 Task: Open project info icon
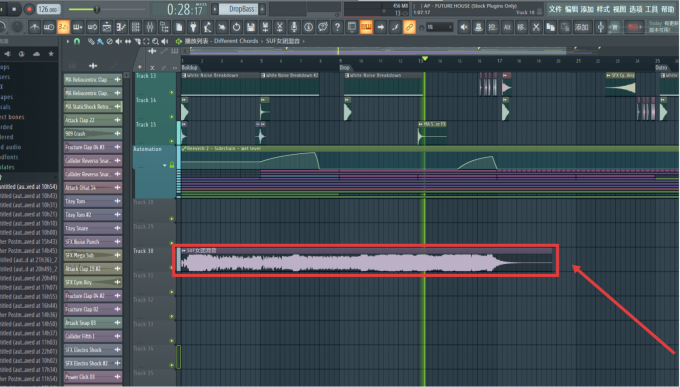click(x=308, y=27)
